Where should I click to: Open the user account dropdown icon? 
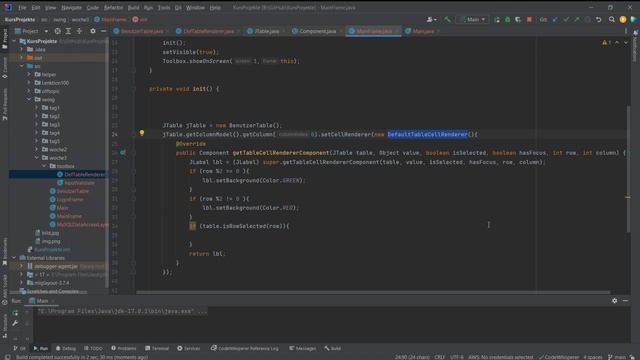(x=431, y=19)
